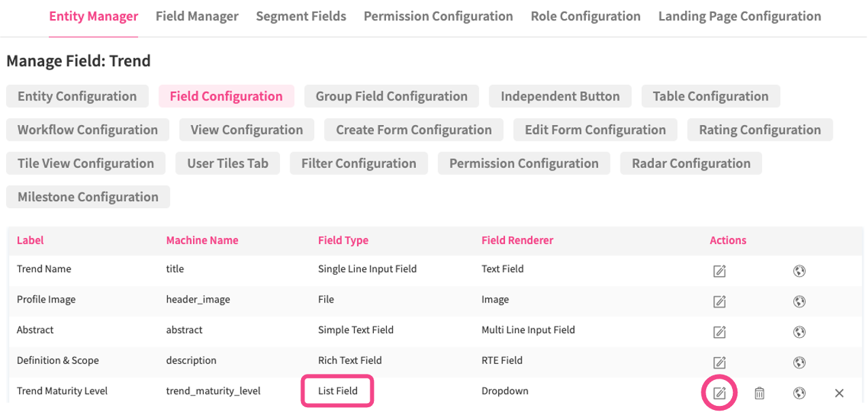Select Segment Fields in top navigation
Image resolution: width=868 pixels, height=412 pixels.
(x=301, y=16)
